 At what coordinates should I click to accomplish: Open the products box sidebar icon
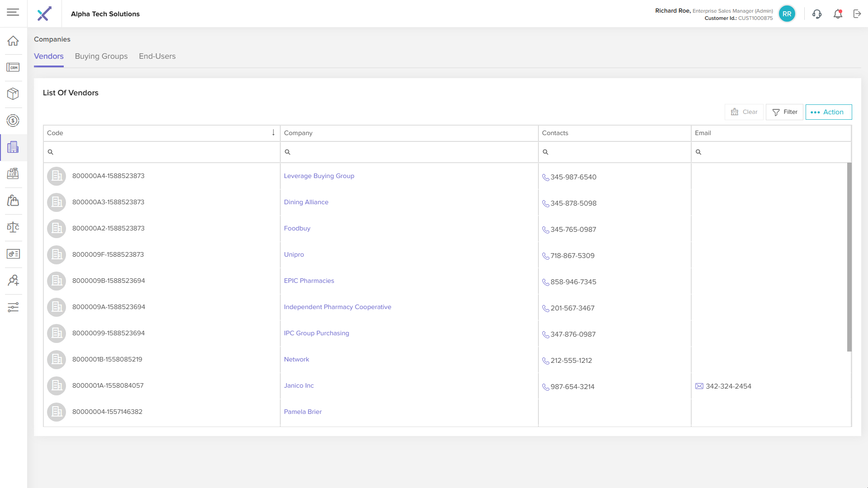point(13,94)
